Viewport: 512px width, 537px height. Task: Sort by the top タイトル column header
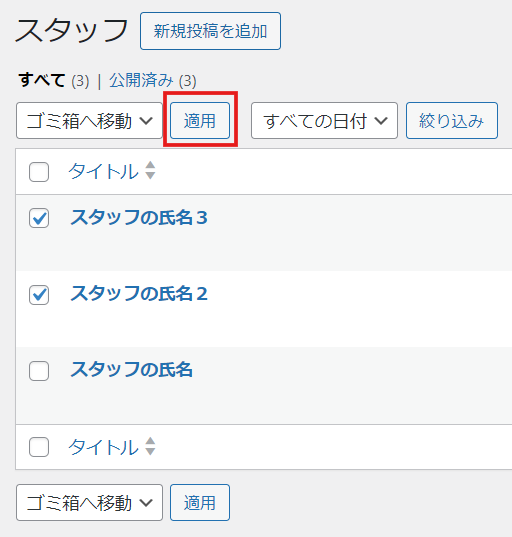click(x=103, y=171)
